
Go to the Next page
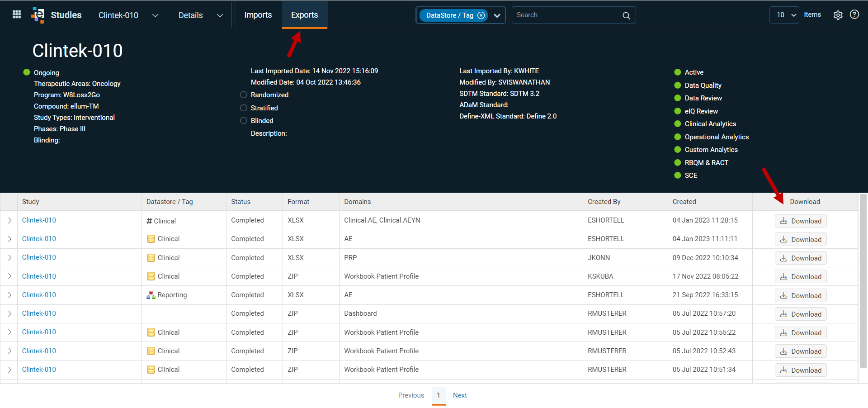coord(460,395)
